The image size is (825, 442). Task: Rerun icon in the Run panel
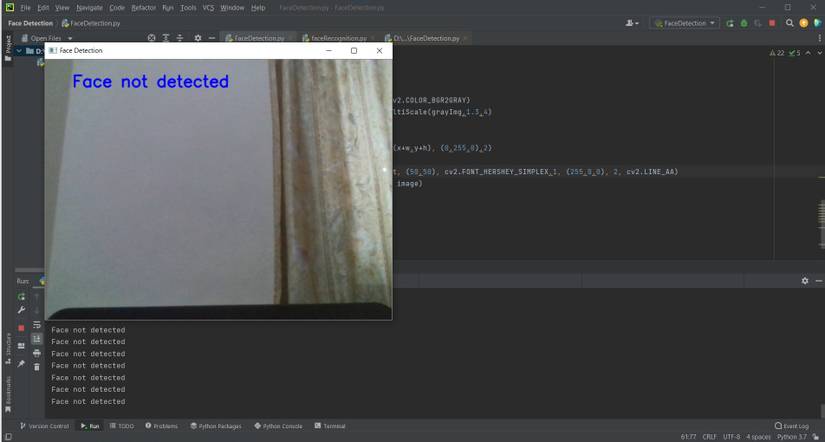(21, 297)
